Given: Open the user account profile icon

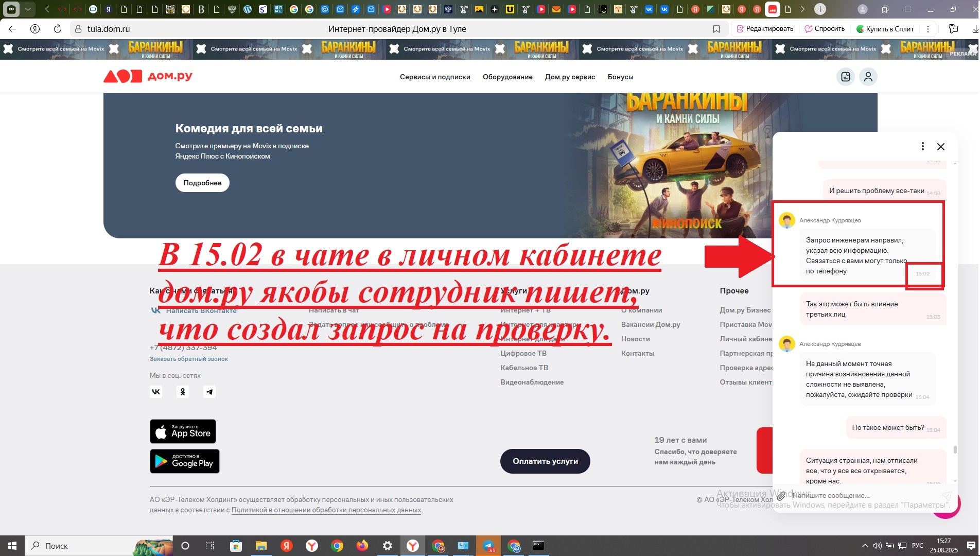Looking at the screenshot, I should (x=868, y=77).
